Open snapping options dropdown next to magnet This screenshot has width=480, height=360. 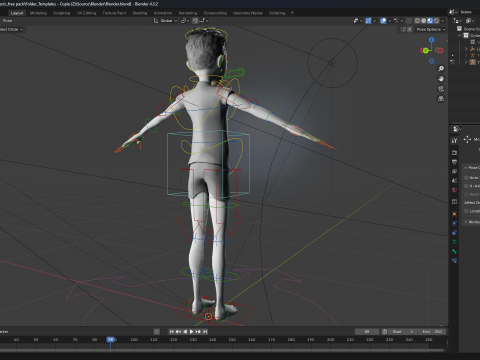(204, 21)
